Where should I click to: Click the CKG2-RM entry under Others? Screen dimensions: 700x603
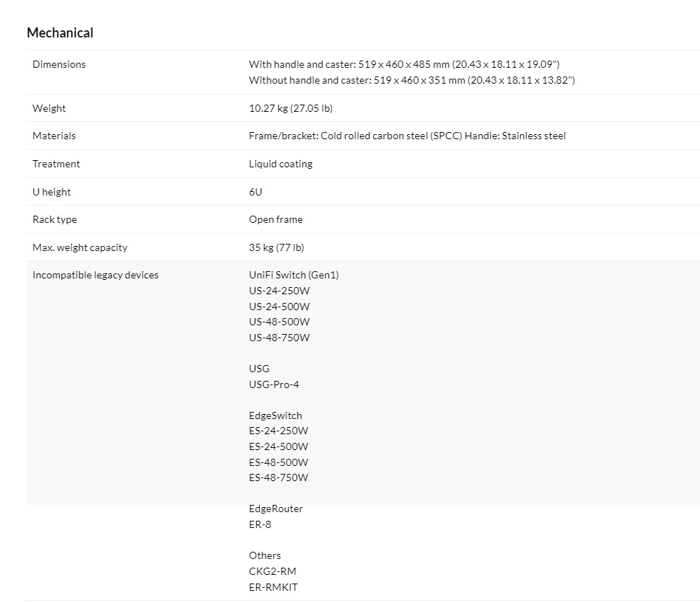coord(273,571)
